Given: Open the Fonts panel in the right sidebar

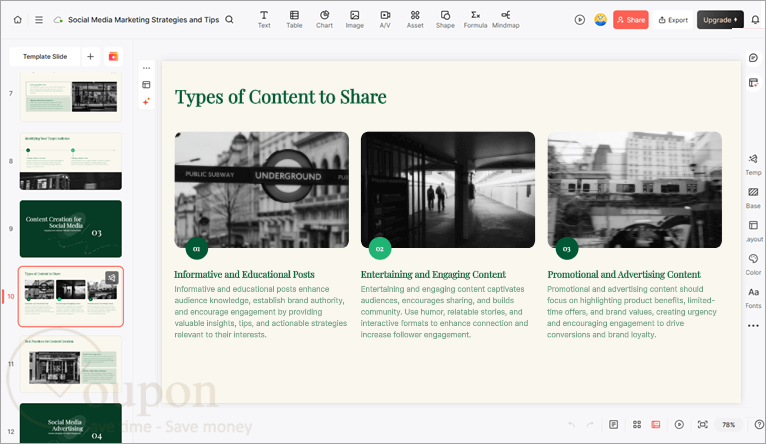Looking at the screenshot, I should [753, 297].
